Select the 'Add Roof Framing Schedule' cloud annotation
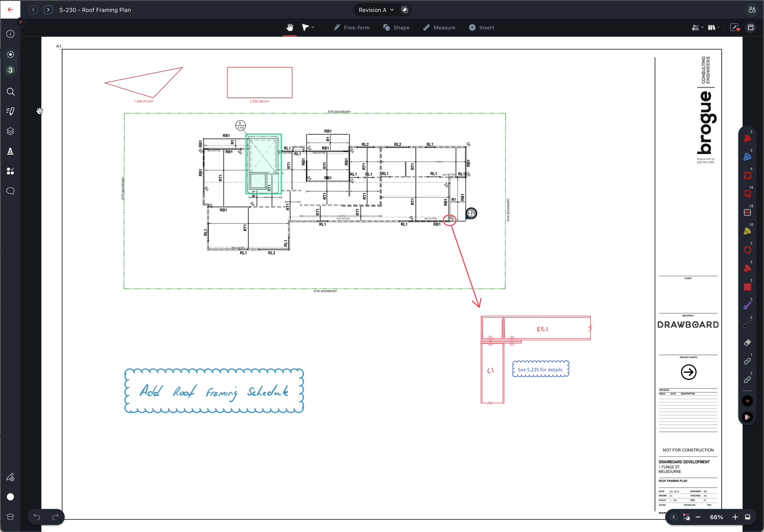Viewport: 764px width, 532px height. (214, 391)
